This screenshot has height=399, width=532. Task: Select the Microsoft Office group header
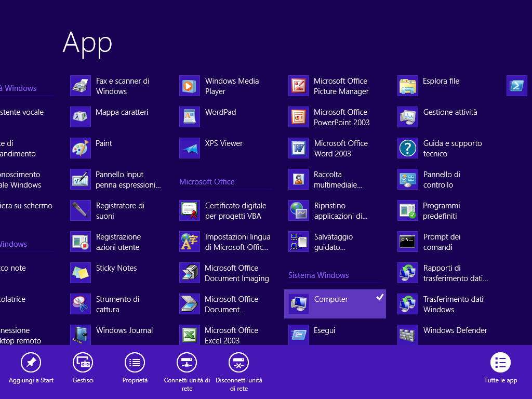(x=207, y=182)
